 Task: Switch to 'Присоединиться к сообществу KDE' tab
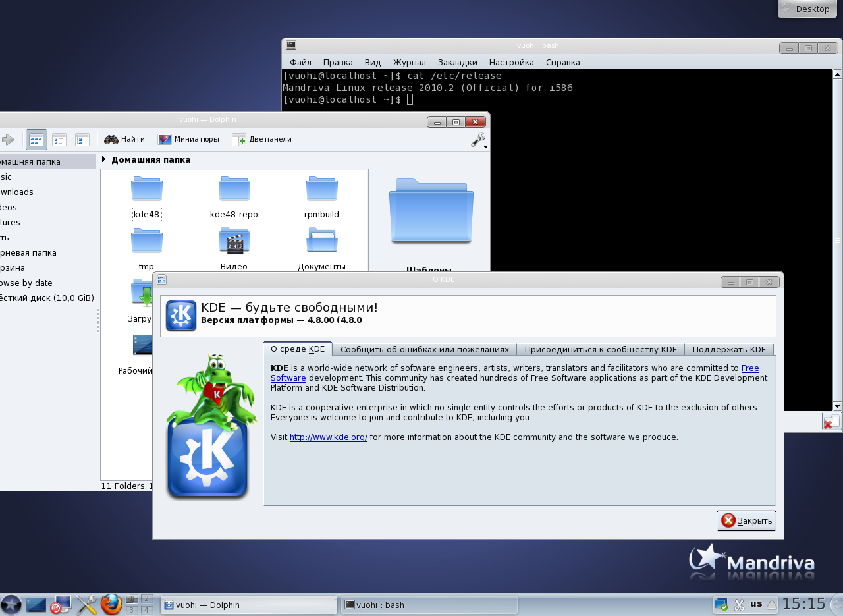(x=601, y=350)
